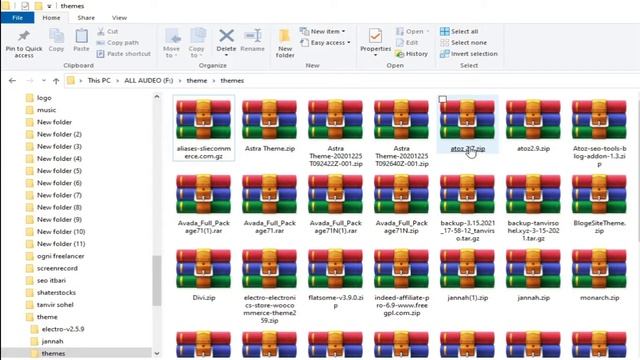
Task: Expand the Easy access dropdown
Action: pos(325,42)
